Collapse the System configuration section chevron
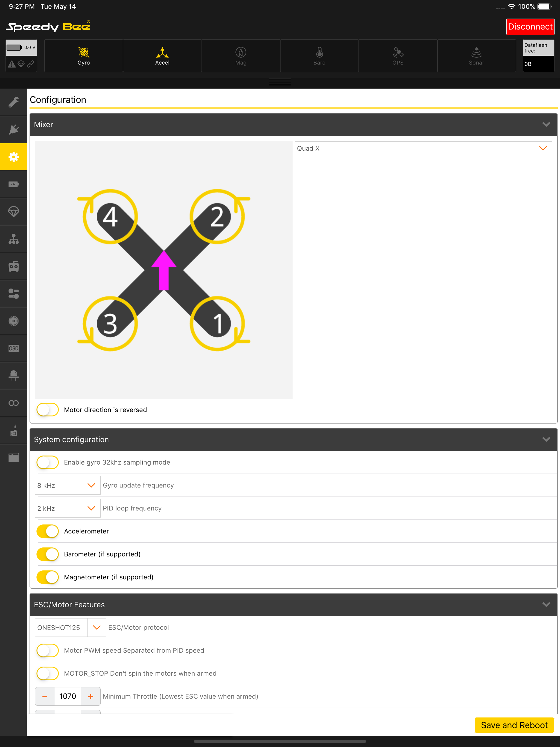The image size is (560, 747). click(546, 439)
